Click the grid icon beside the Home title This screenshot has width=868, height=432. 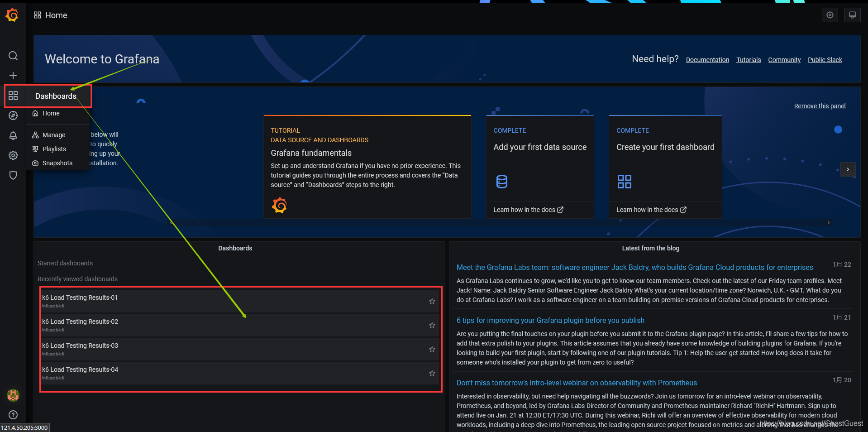[38, 15]
